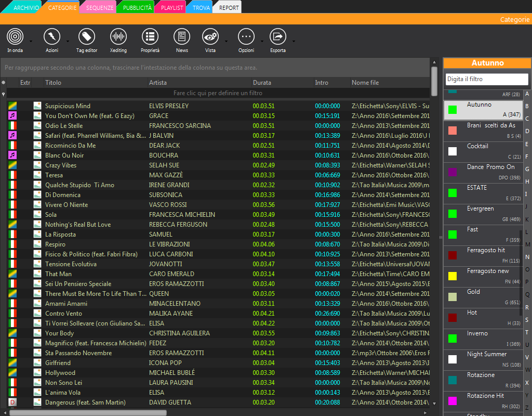Click the In onda toolbar icon
Image resolution: width=532 pixels, height=416 pixels.
[15, 37]
